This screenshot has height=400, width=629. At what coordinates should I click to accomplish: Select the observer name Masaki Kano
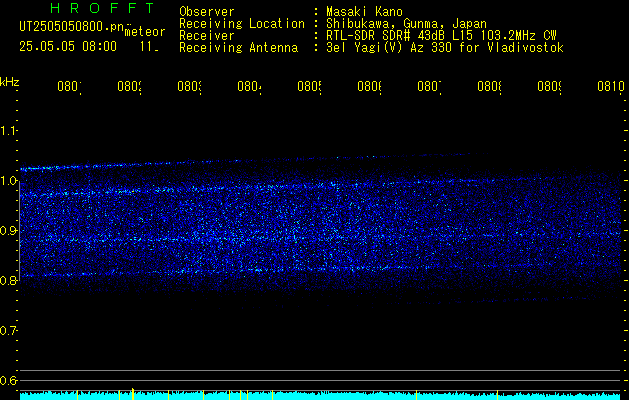(x=364, y=12)
